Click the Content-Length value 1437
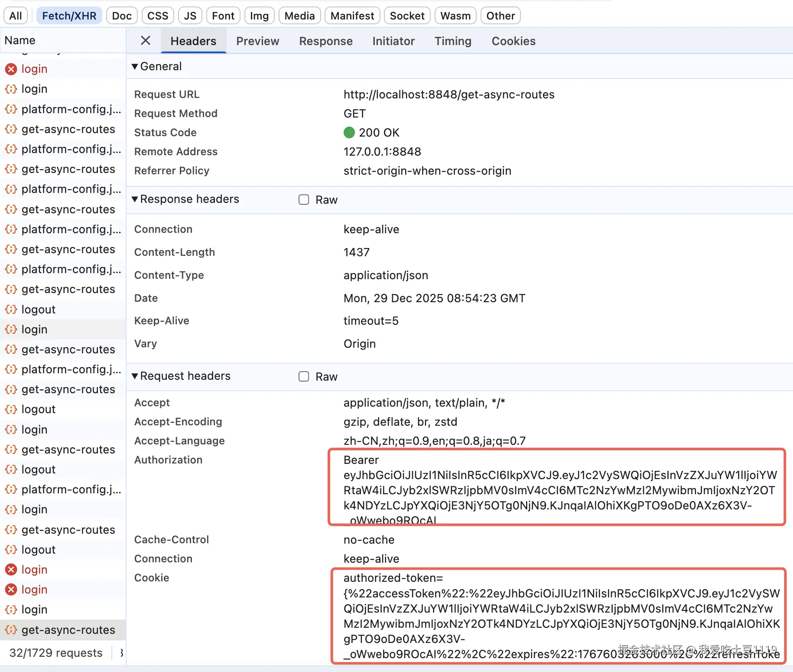Viewport: 793px width, 672px height. point(357,252)
